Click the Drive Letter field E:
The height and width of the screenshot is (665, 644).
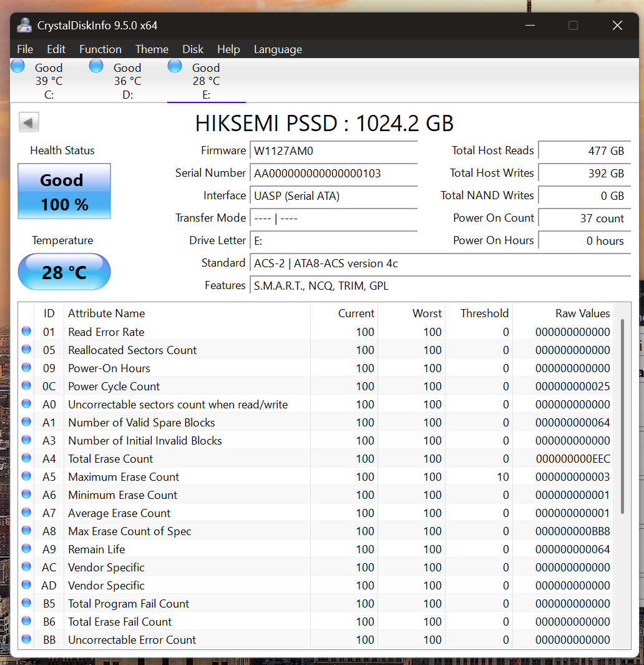(333, 241)
